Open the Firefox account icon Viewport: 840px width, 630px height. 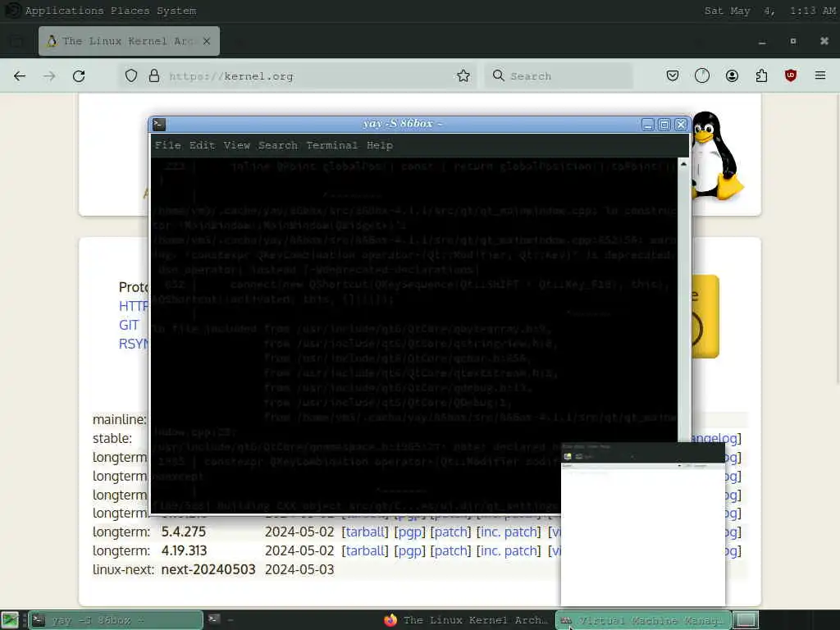click(732, 76)
